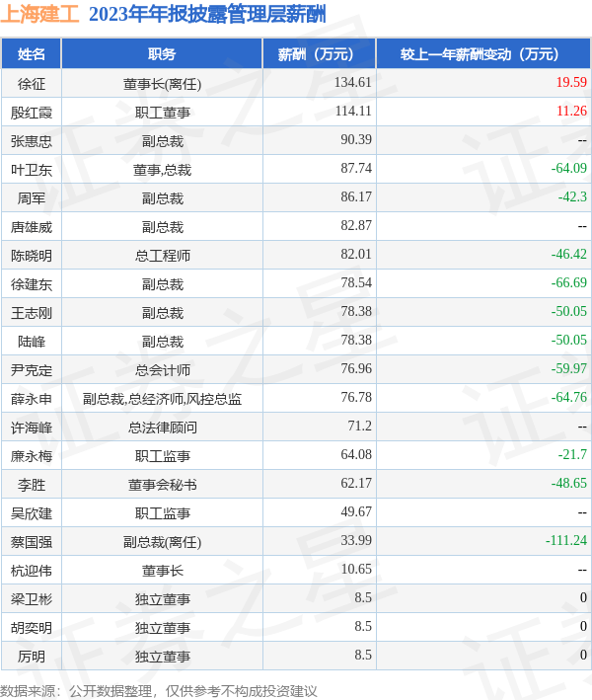The width and height of the screenshot is (592, 700).
Task: Select the position 董事,总裁
Action: pos(163,170)
